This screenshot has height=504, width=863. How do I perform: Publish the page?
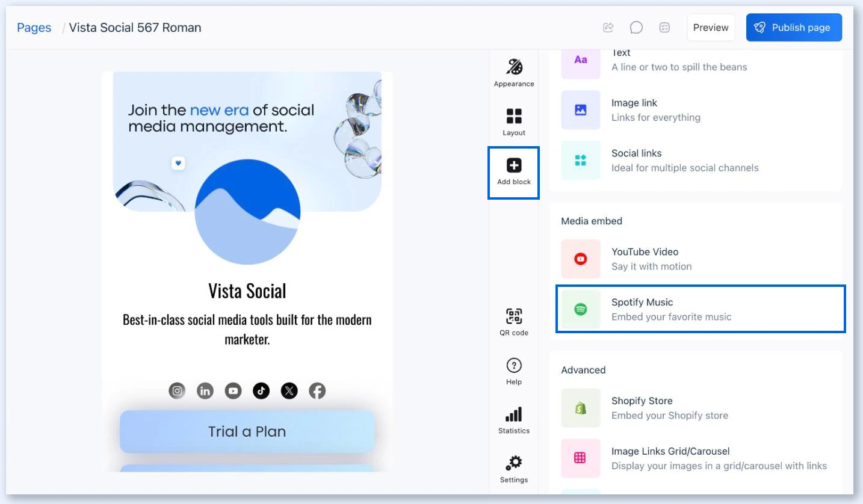pos(794,28)
